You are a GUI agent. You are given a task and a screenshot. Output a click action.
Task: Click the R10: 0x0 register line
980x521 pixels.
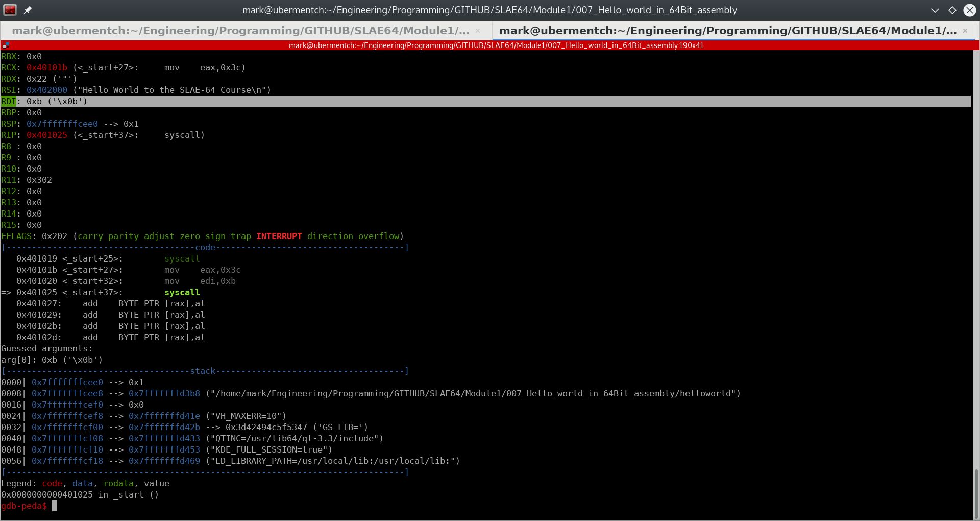[21, 169]
